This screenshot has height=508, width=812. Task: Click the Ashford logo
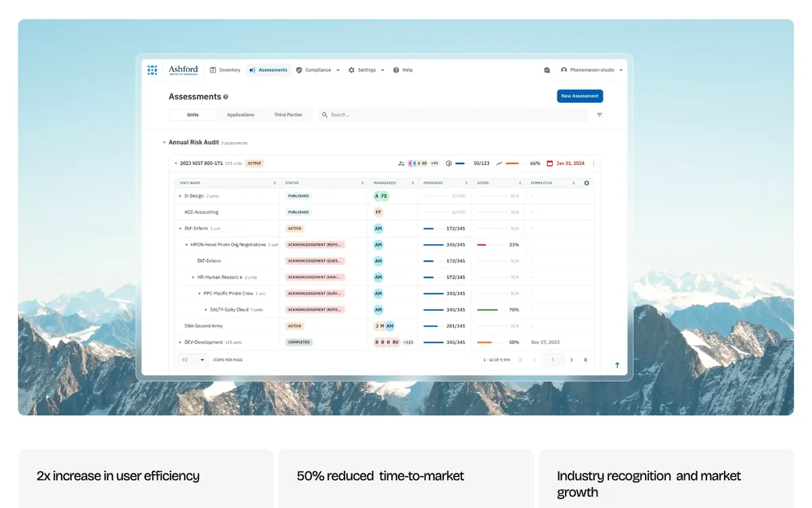(x=183, y=70)
